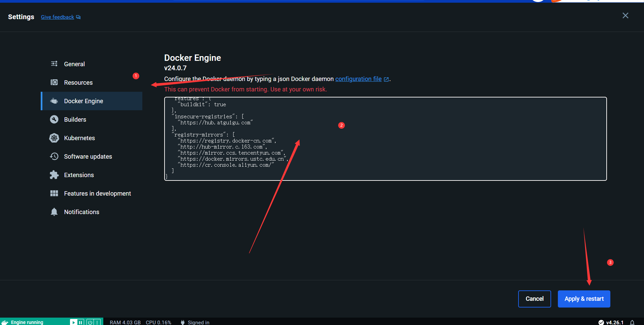The height and width of the screenshot is (325, 644).
Task: Select the Features in development grid icon
Action: click(x=54, y=193)
